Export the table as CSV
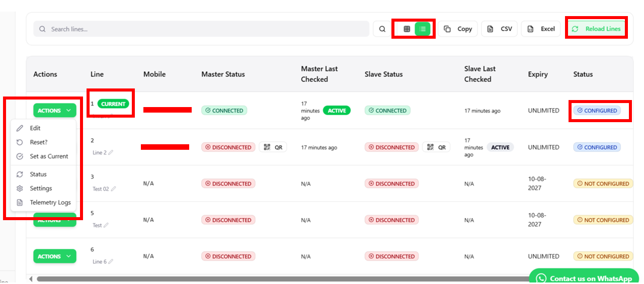The width and height of the screenshot is (644, 284). tap(500, 29)
